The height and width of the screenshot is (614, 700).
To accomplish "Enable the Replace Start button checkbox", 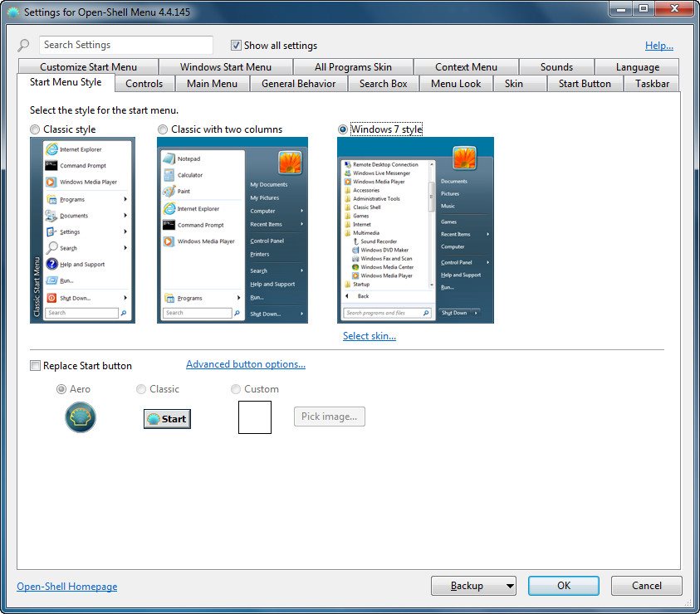I will (x=35, y=366).
